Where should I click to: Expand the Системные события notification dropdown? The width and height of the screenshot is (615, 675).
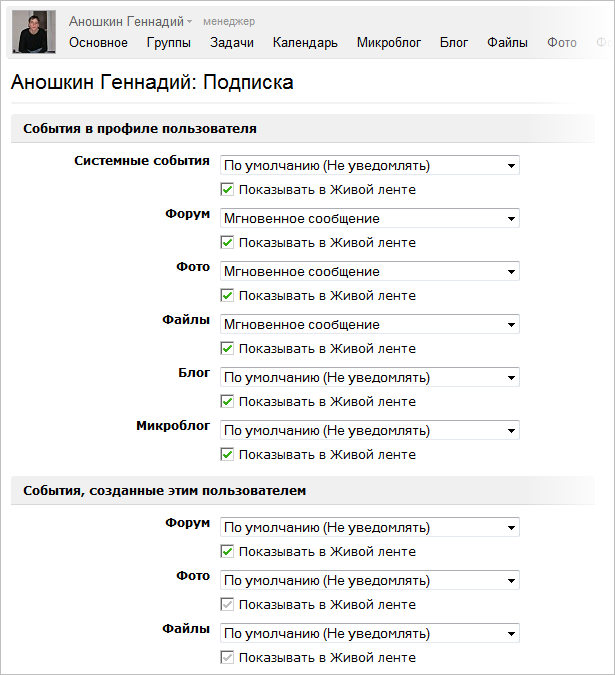[370, 165]
